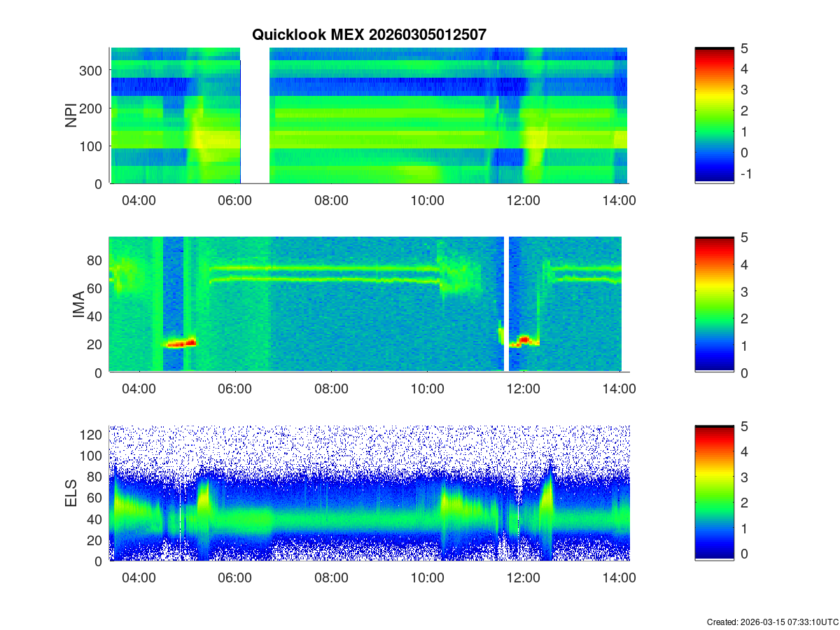Image resolution: width=840 pixels, height=630 pixels.
Task: Click the Created timestamp text at bottom right
Action: pos(772,622)
